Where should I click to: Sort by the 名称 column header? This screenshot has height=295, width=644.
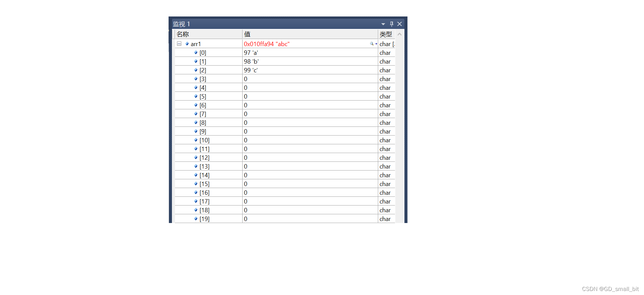(x=209, y=34)
